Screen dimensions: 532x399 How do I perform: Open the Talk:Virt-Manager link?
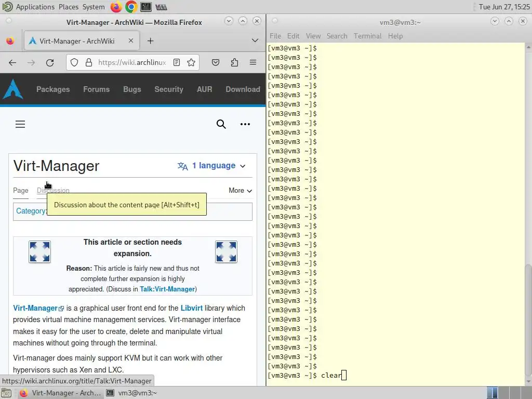pos(167,289)
